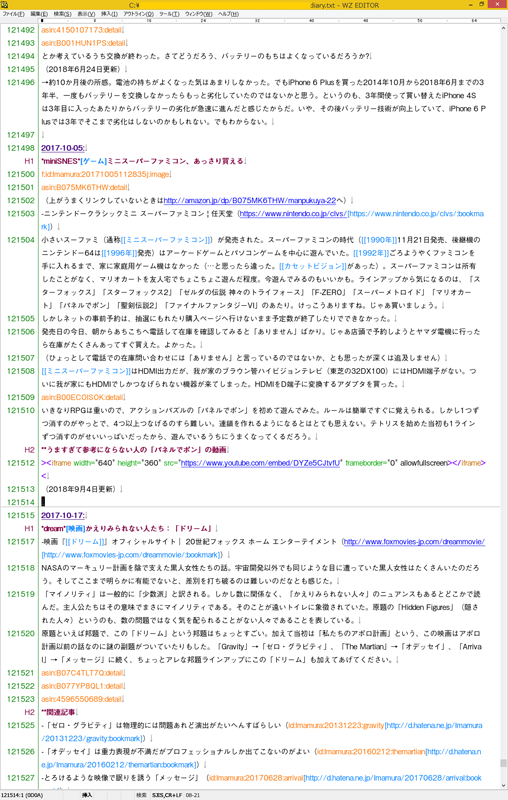The width and height of the screenshot is (508, 800).
Task: Click the id:lmamura:20131223:gravity reference
Action: click(x=336, y=726)
